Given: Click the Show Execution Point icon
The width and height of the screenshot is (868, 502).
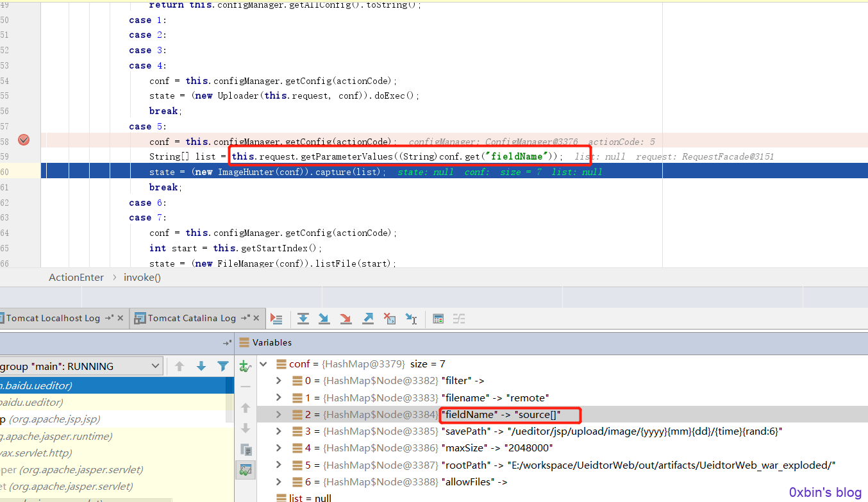Looking at the screenshot, I should tap(276, 318).
